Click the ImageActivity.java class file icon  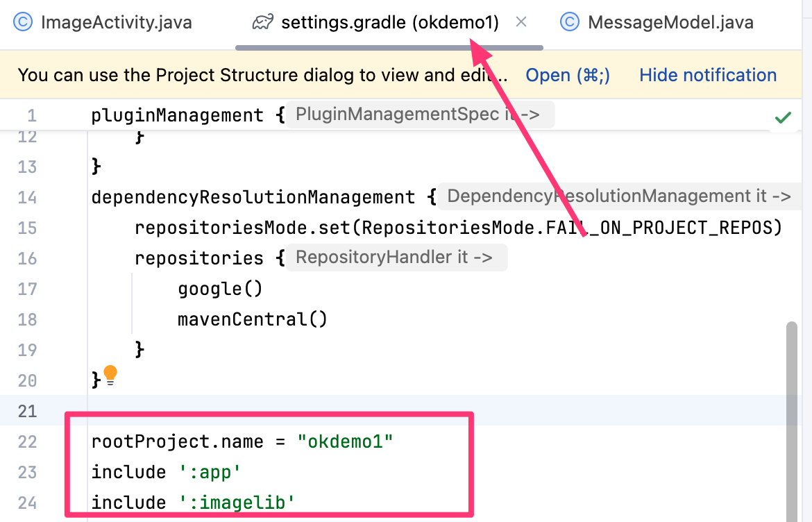point(23,22)
